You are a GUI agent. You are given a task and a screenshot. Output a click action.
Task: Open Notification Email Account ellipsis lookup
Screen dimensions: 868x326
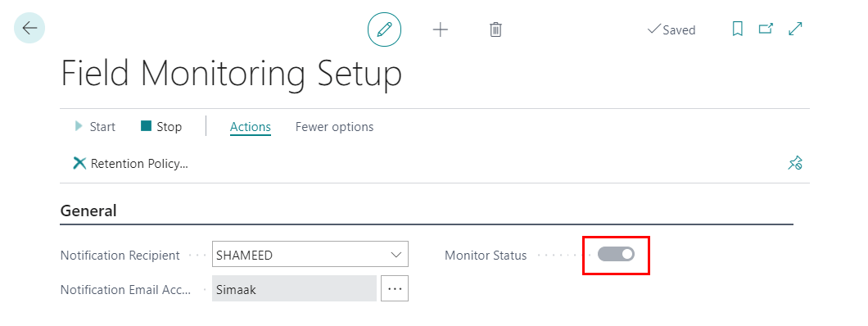click(x=394, y=288)
